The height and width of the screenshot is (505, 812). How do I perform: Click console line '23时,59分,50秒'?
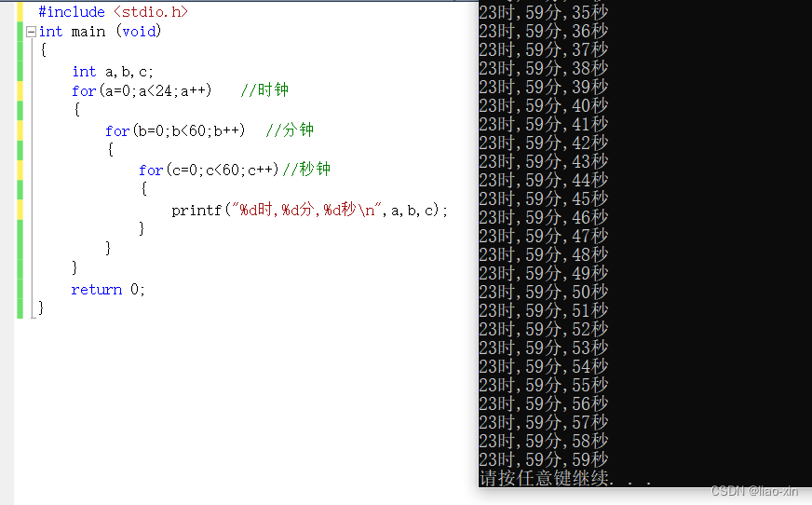coord(543,293)
